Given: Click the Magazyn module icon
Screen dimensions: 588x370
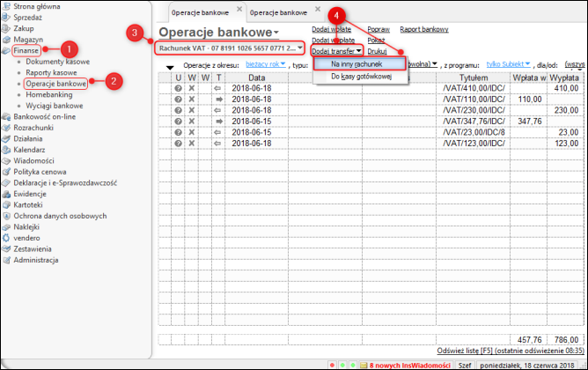Looking at the screenshot, I should [6, 40].
